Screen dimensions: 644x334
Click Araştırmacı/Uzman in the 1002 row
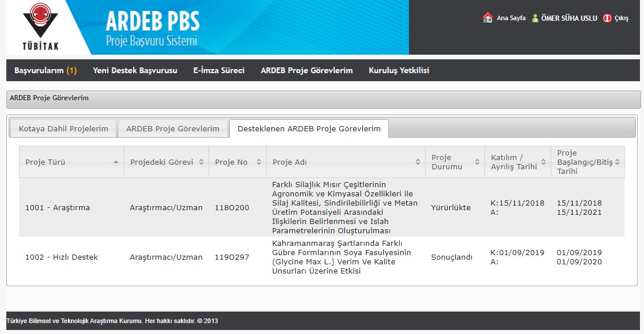[x=166, y=257]
